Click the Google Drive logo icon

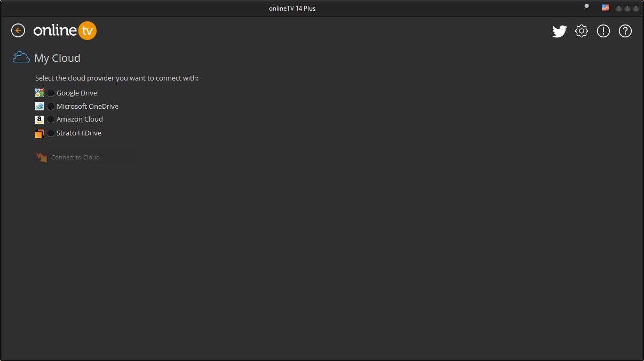pos(39,93)
